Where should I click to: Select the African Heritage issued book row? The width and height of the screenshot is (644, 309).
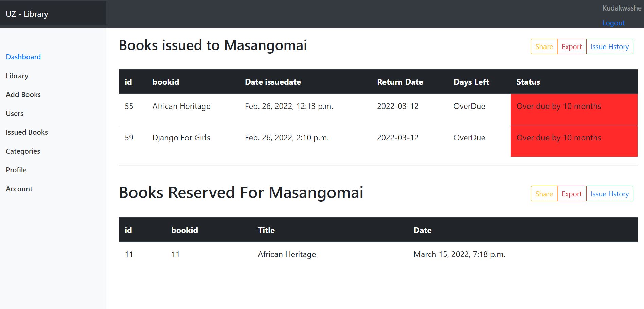click(x=181, y=106)
